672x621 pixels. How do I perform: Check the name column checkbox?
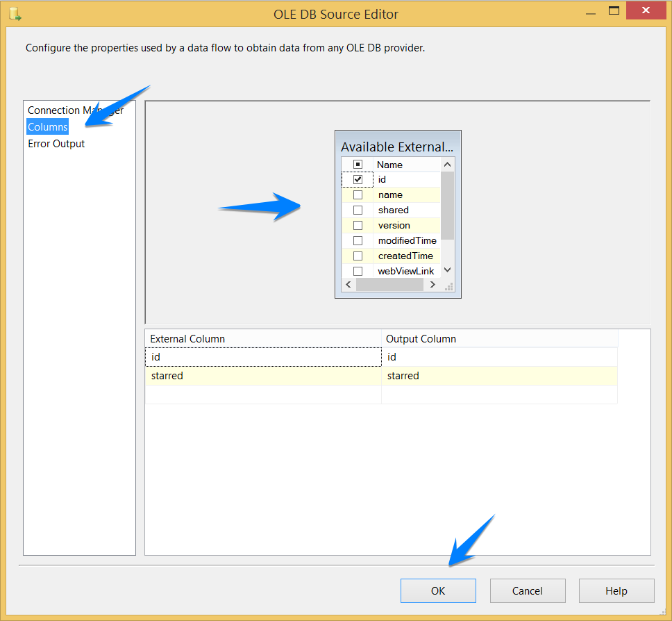(358, 194)
